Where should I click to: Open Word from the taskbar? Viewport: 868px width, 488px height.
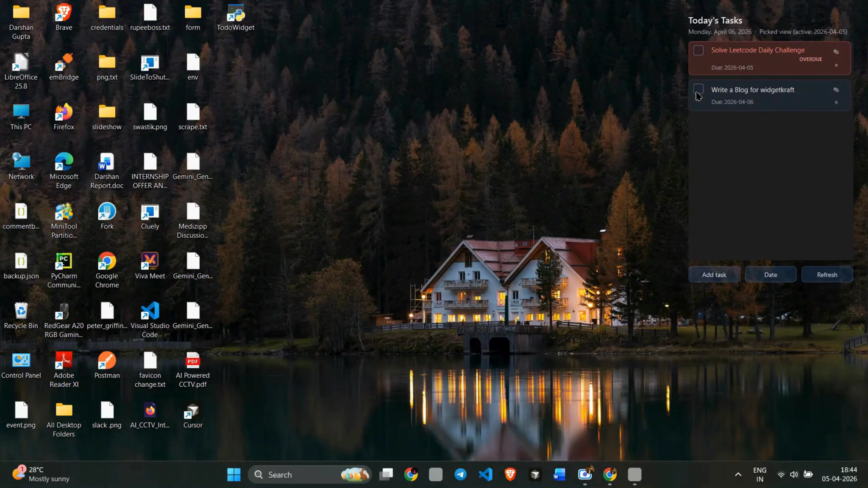(x=560, y=474)
